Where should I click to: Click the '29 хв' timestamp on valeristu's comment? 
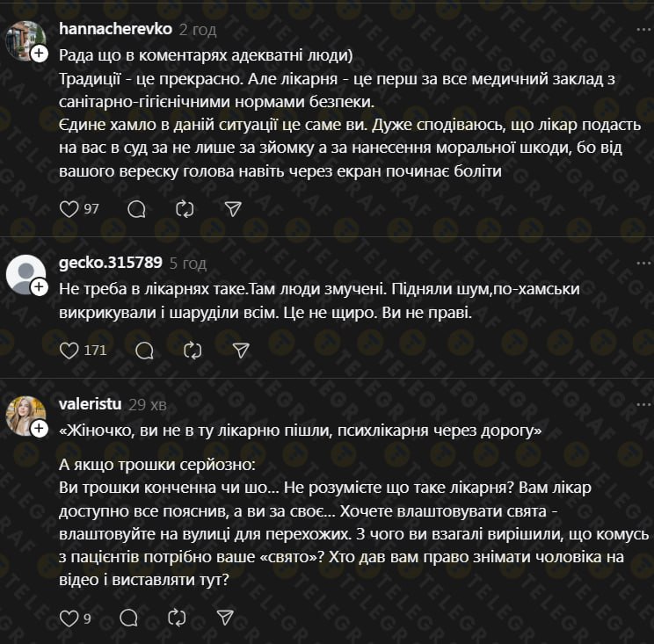click(x=147, y=404)
